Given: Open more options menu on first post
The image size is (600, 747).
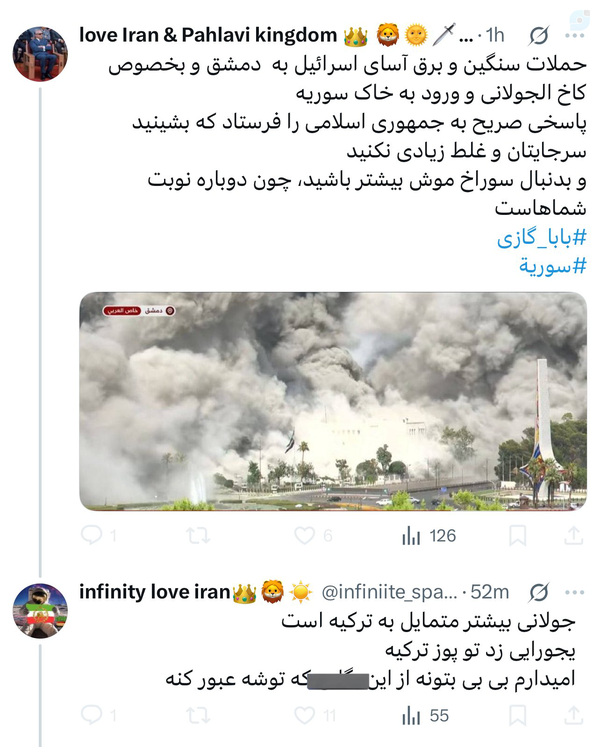Looking at the screenshot, I should [x=575, y=36].
